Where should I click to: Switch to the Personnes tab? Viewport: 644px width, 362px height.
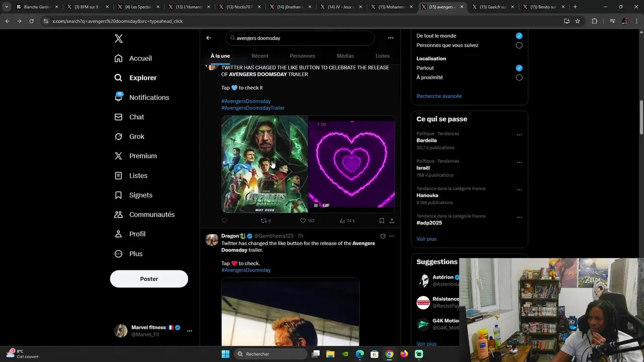point(302,56)
